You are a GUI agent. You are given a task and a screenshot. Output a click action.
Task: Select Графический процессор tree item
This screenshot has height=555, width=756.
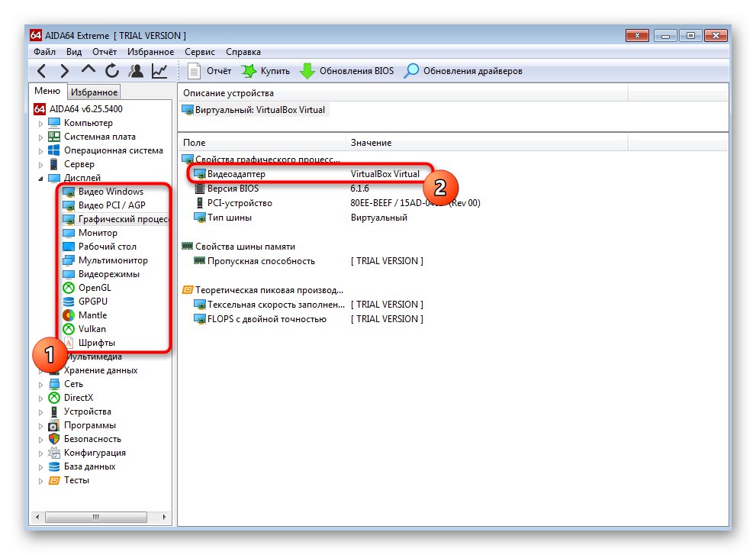click(116, 220)
